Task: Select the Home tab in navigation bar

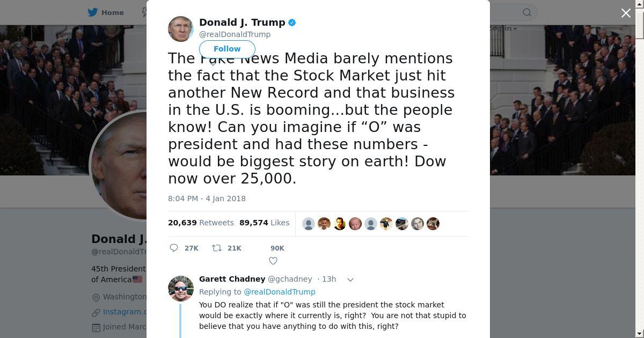Action: click(x=106, y=12)
